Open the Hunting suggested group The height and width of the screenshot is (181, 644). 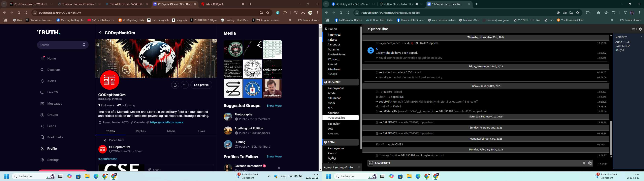point(240,142)
